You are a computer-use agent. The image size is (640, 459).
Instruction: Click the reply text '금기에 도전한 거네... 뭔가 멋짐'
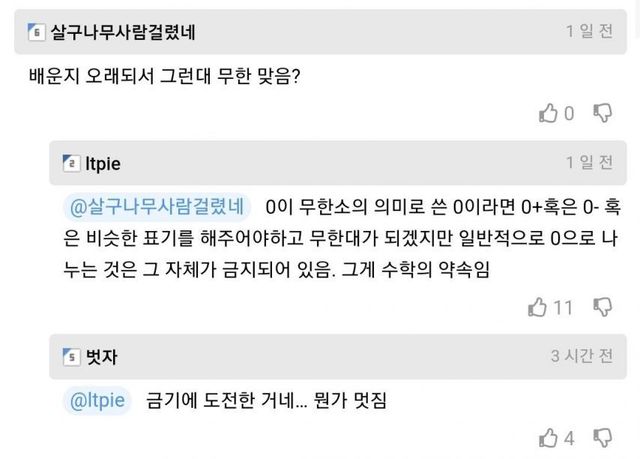pyautogui.click(x=265, y=401)
